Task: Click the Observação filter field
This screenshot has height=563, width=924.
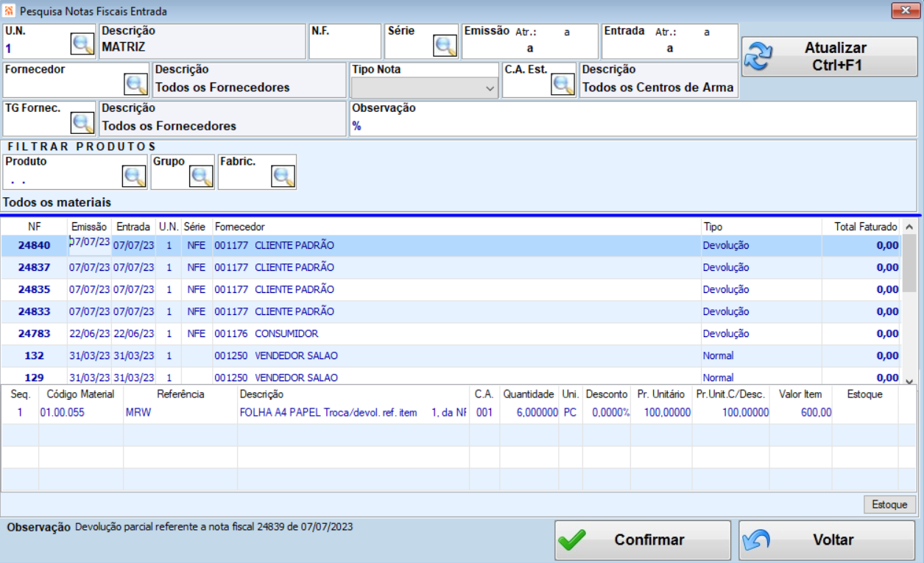Action: (x=633, y=118)
